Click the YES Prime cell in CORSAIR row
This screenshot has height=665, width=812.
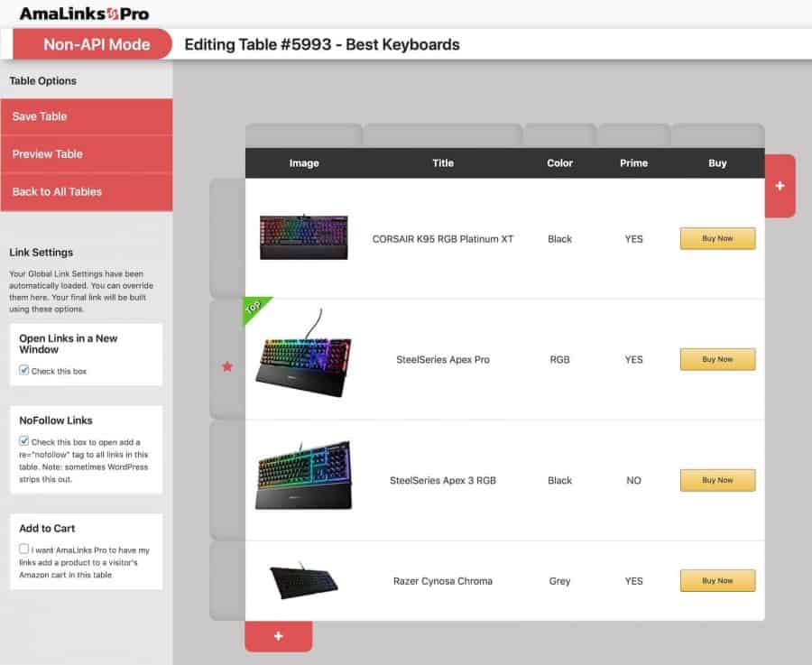[x=634, y=239]
